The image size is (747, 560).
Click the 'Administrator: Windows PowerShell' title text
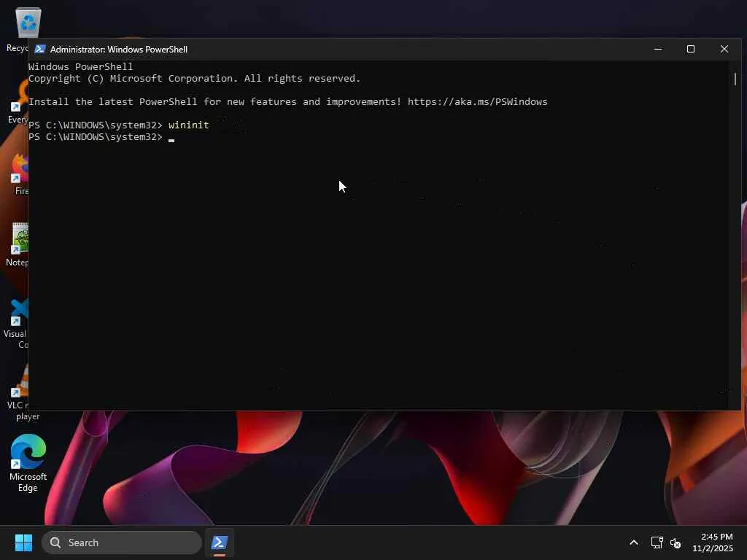(x=119, y=50)
